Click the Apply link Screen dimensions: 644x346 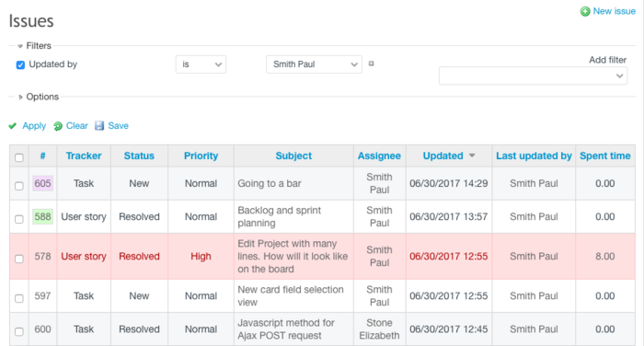tap(34, 126)
